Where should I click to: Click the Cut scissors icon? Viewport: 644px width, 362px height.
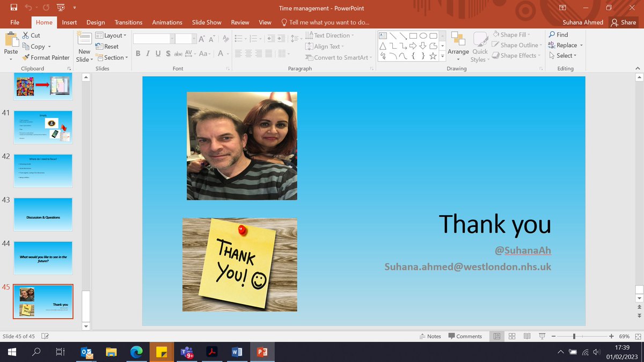tap(26, 35)
